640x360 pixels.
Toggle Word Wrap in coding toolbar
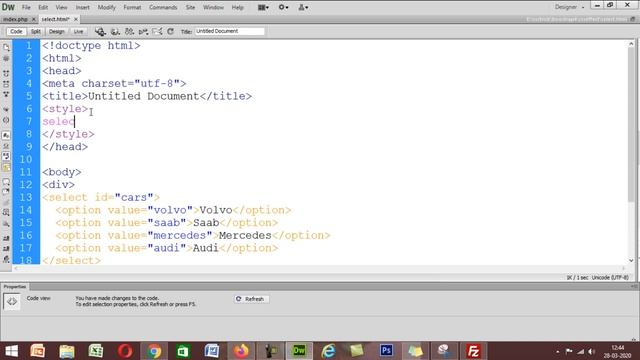(6, 156)
